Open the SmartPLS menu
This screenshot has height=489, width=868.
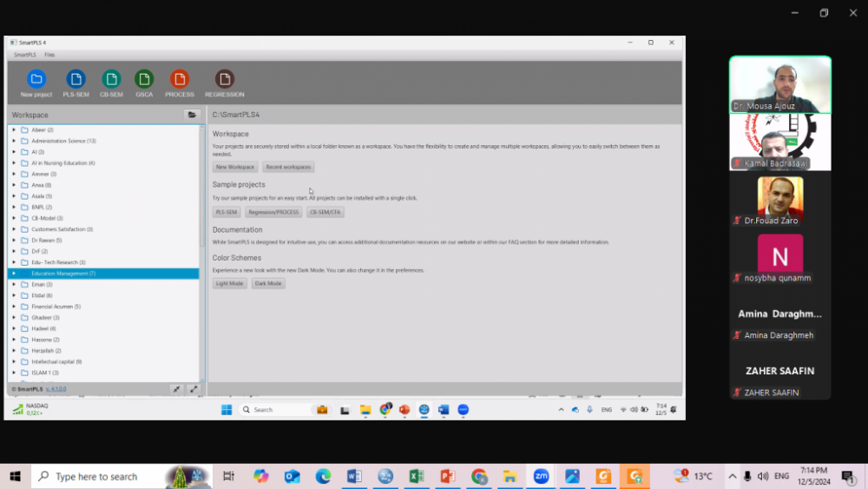(24, 55)
